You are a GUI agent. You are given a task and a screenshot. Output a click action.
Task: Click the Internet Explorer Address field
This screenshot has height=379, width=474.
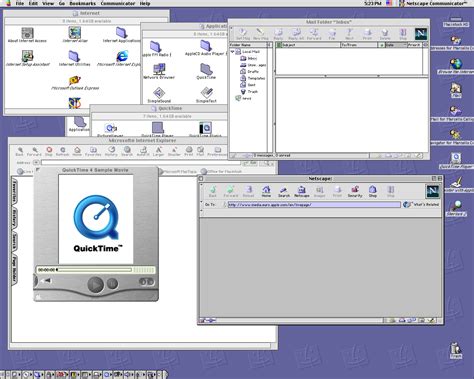pos(140,162)
